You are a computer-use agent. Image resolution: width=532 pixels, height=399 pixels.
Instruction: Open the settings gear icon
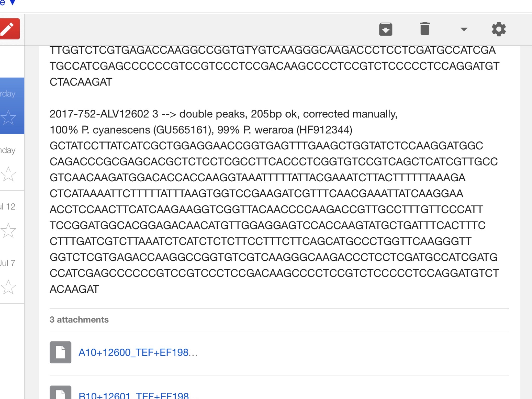[x=499, y=29]
